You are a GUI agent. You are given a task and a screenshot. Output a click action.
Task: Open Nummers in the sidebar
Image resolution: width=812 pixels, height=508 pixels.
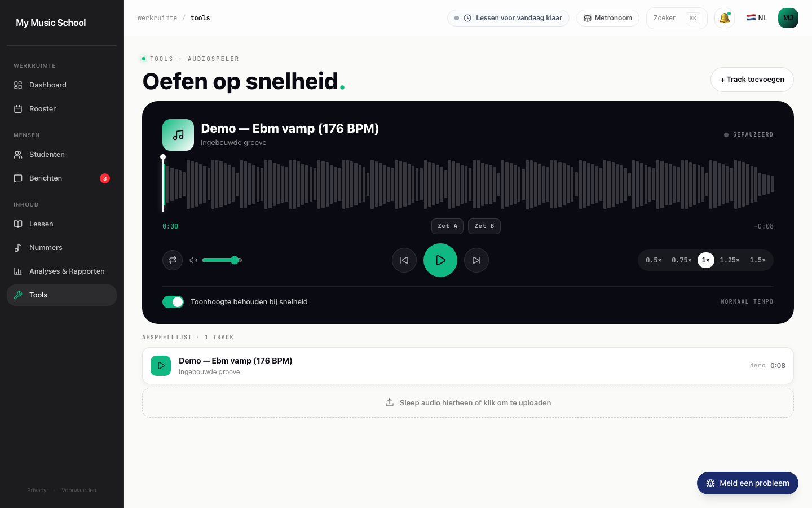[x=61, y=248]
